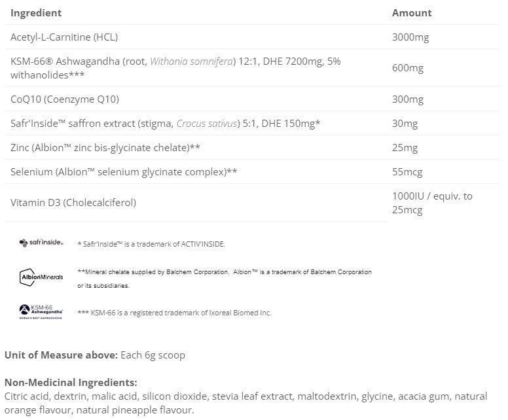This screenshot has height=420, width=508.
Task: Click the Safr'Inside logo icon
Action: [x=41, y=243]
